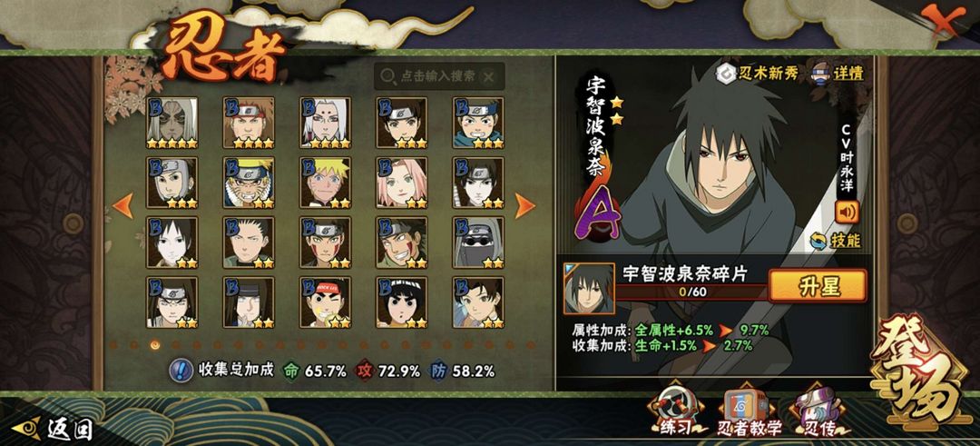Click the 升星 star upgrade button
The width and height of the screenshot is (980, 446).
[817, 286]
